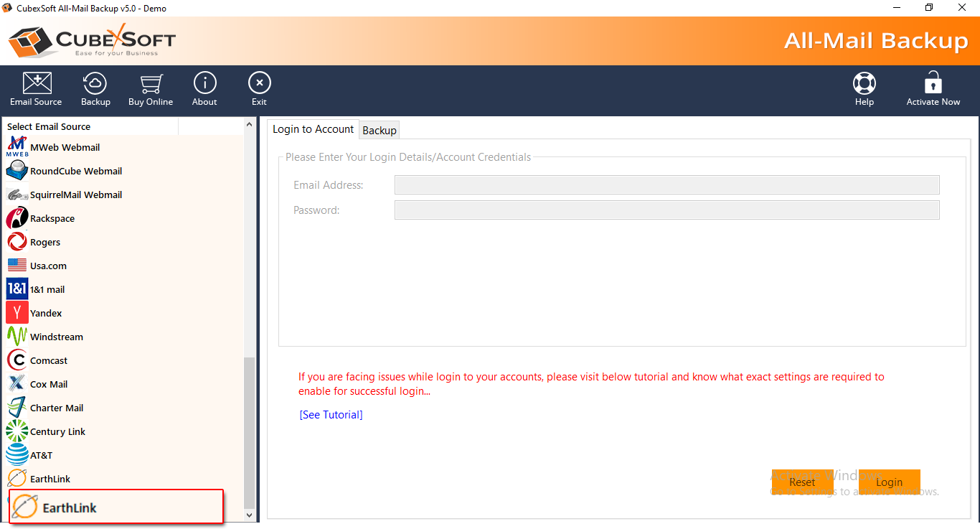980x529 pixels.
Task: Select the AT&T email source
Action: [41, 455]
